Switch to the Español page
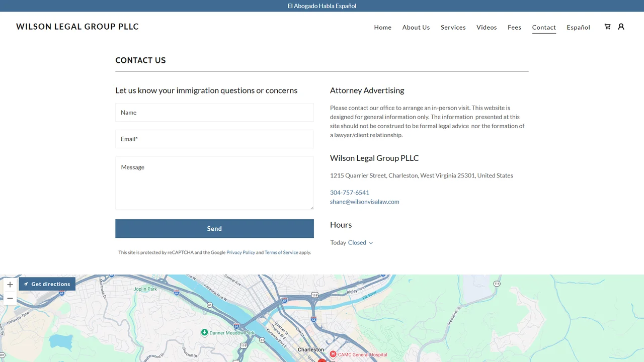Screen dimensions: 644x362 578,27
